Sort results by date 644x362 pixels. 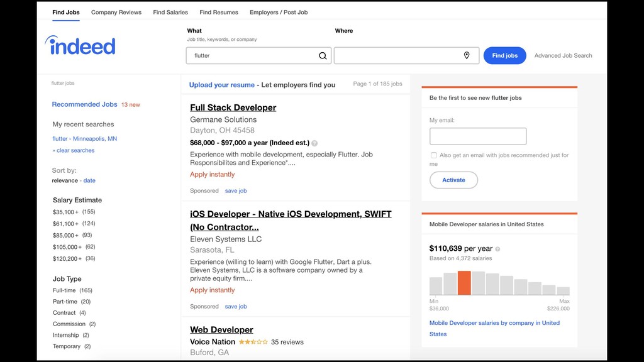coord(89,181)
